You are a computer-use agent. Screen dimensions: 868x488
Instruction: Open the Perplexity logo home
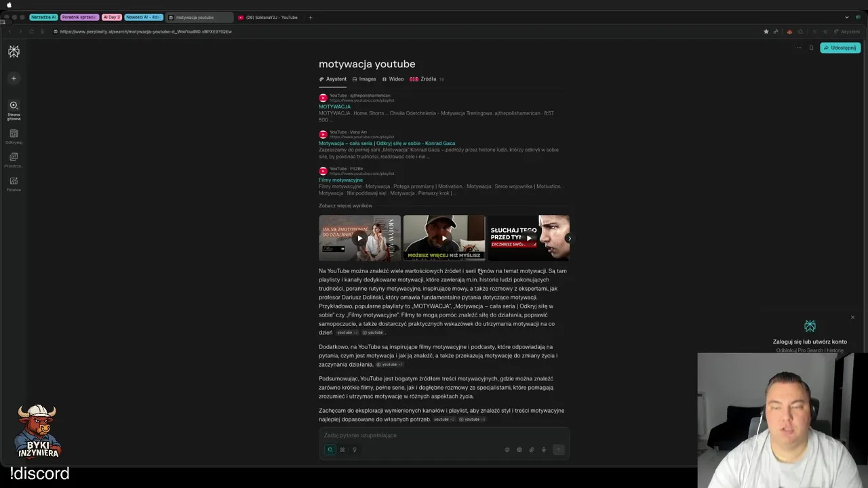[14, 52]
